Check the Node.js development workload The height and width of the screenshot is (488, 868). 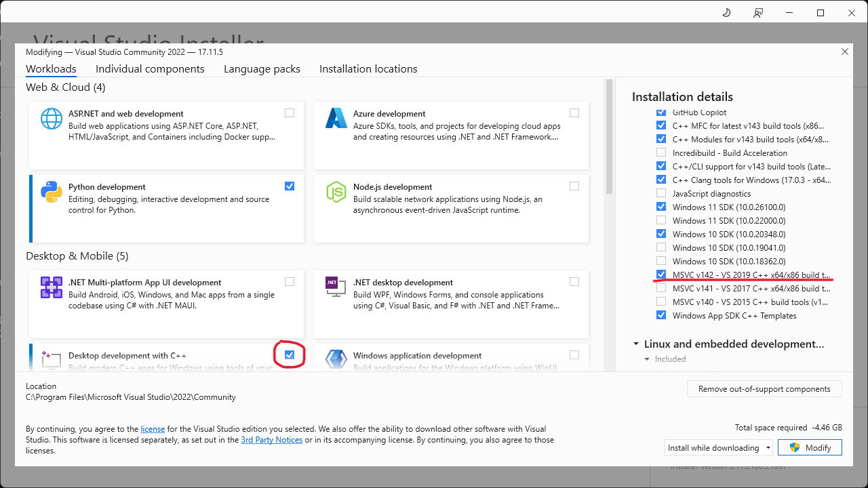(574, 186)
